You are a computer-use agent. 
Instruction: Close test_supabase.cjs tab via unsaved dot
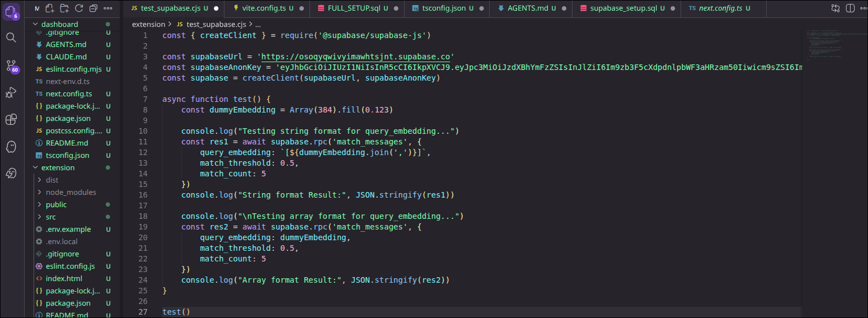coord(215,8)
